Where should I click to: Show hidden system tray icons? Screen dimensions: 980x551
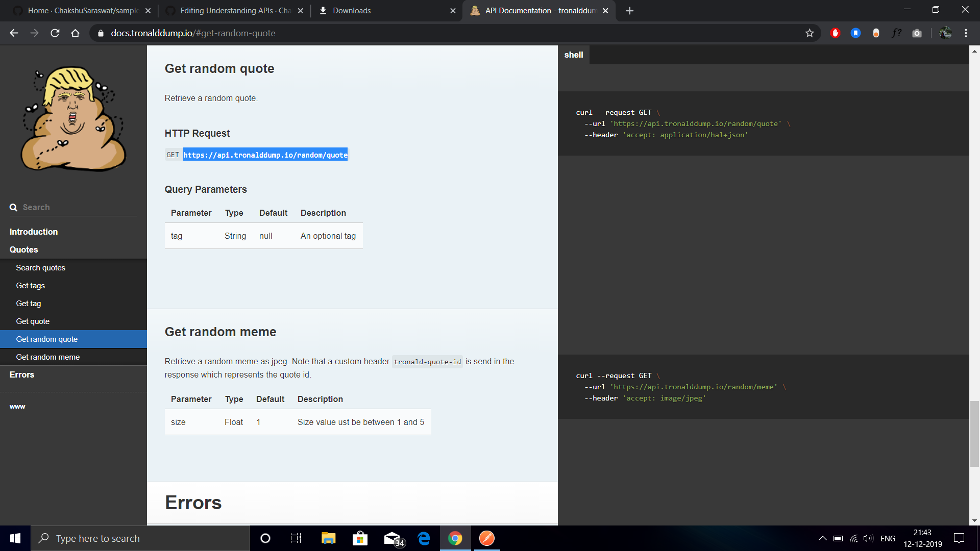pos(822,538)
